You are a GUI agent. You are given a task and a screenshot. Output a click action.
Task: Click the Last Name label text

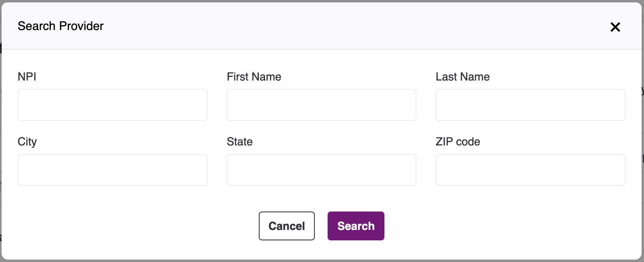coord(462,77)
